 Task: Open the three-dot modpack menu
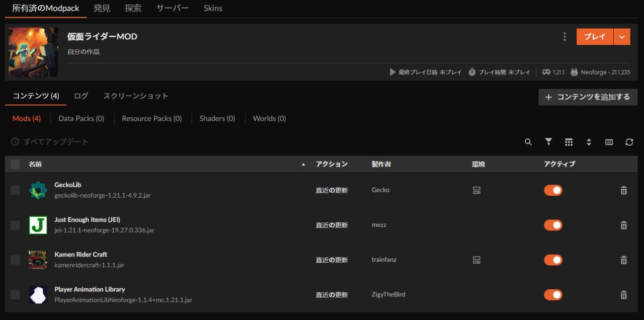coord(565,37)
